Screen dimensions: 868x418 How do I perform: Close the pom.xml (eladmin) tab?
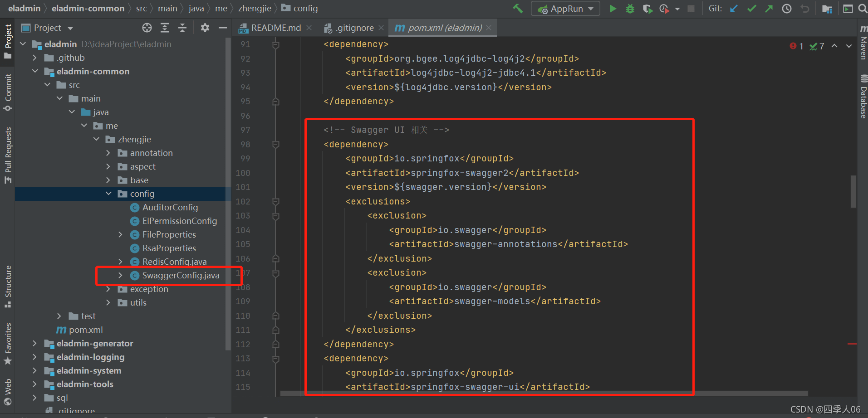coord(489,28)
